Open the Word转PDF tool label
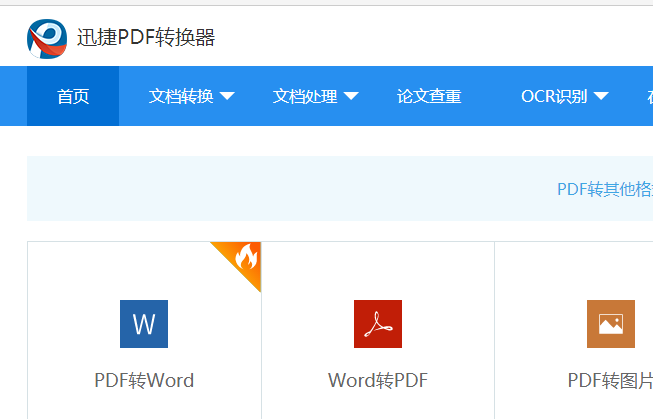The height and width of the screenshot is (419, 653). click(x=378, y=380)
